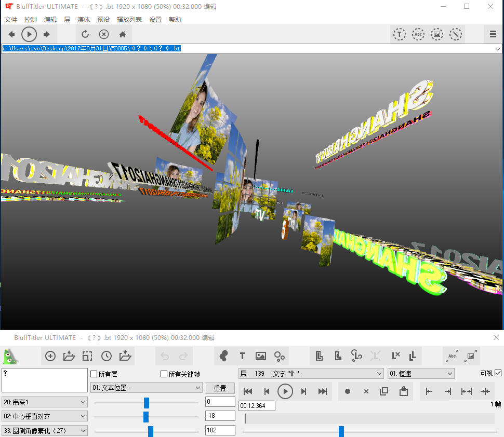Viewport: 504px width, 437px height.
Task: Click the dashed circle picture icon
Action: point(437,34)
